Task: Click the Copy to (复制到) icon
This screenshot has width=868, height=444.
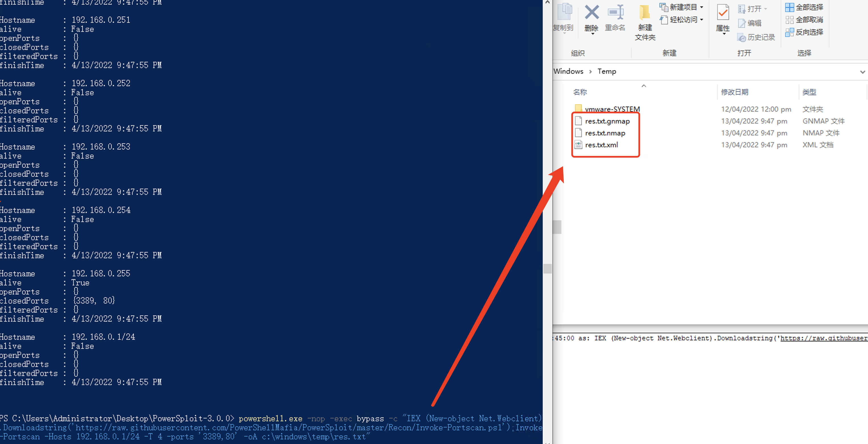Action: click(565, 12)
